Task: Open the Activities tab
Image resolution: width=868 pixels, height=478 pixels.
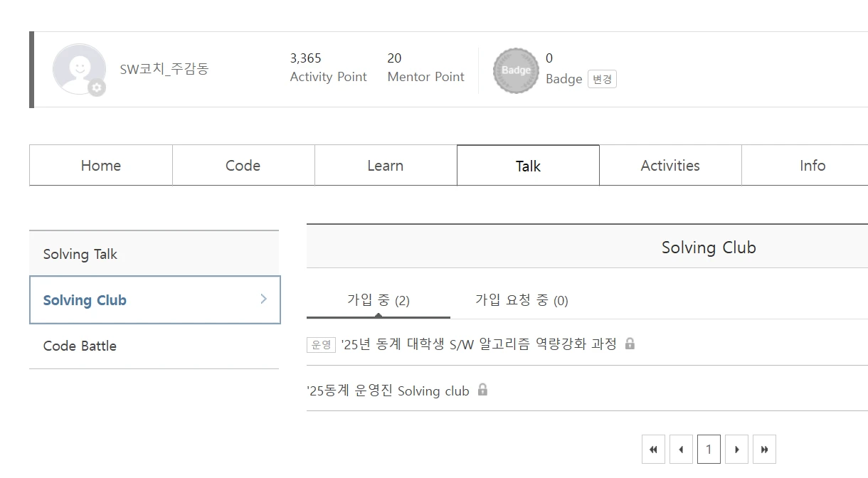Action: 670,166
